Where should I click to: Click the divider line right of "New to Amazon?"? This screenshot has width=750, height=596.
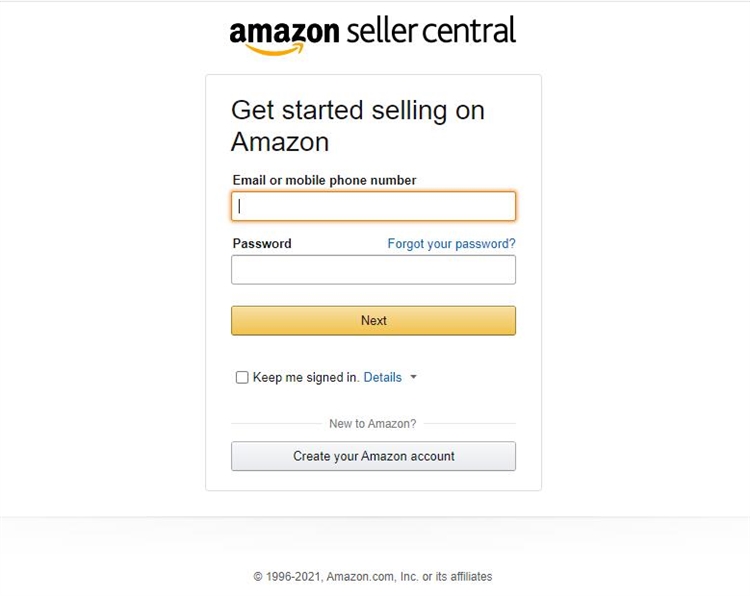point(470,424)
